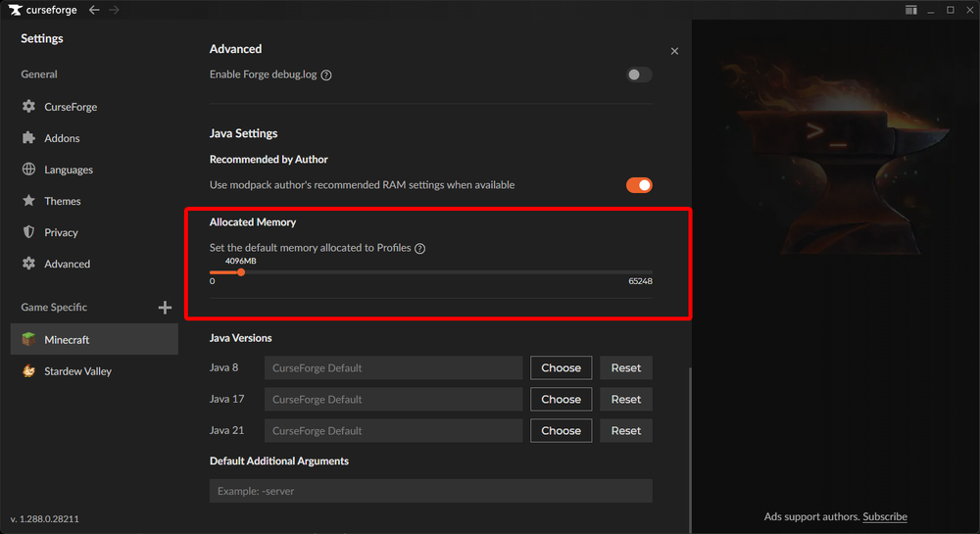This screenshot has height=534, width=980.
Task: Click the CurseForge gear icon
Action: point(28,106)
